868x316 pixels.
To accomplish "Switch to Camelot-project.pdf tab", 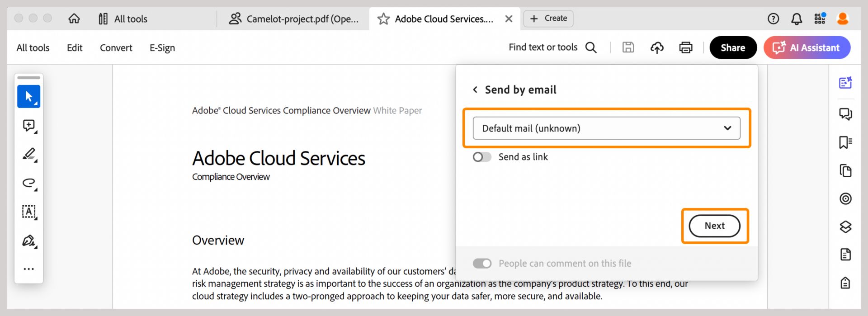I will coord(294,19).
